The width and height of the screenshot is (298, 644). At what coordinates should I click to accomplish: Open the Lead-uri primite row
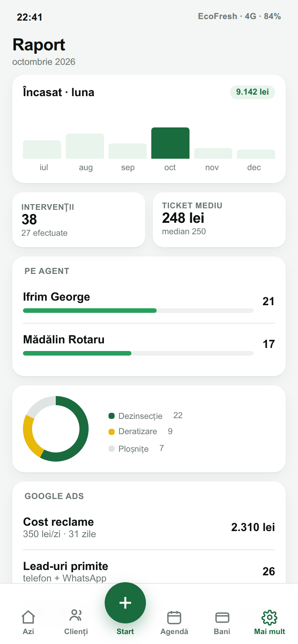149,572
